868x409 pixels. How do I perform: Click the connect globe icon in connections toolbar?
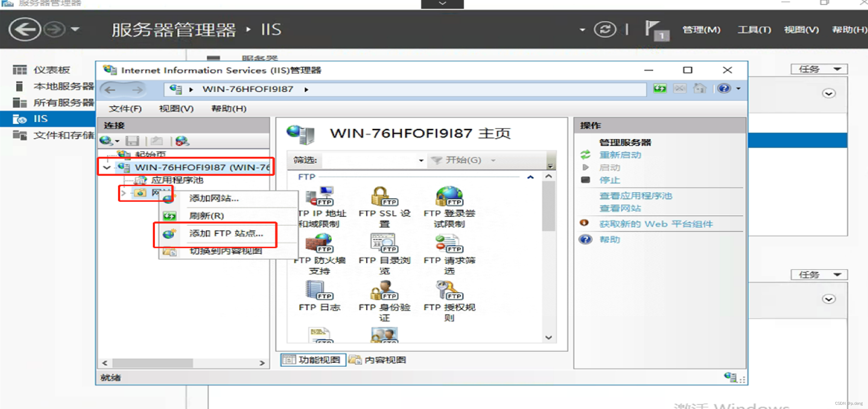tap(106, 141)
